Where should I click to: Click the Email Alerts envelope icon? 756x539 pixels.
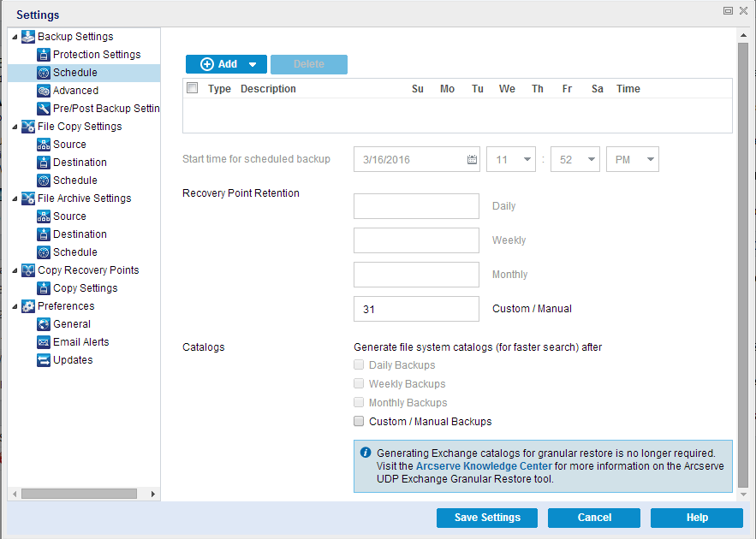[x=44, y=342]
